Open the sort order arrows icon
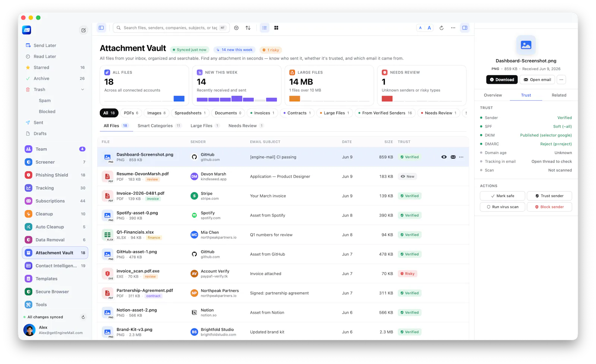The image size is (596, 364). point(248,28)
